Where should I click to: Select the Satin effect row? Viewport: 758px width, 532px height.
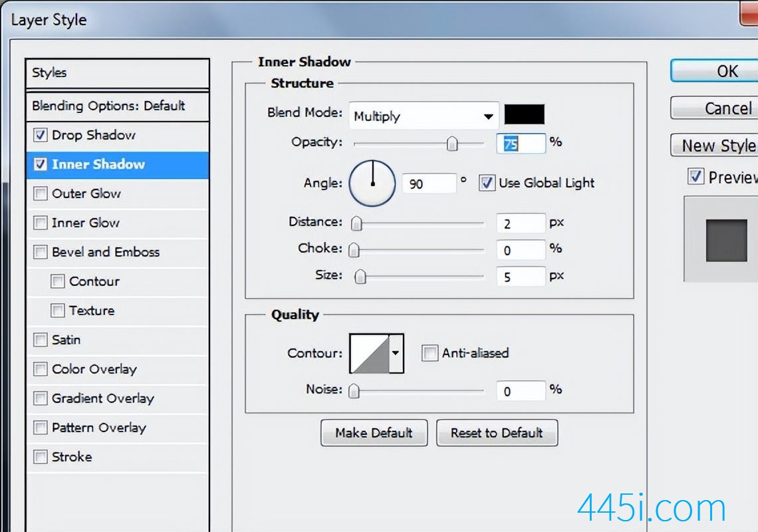[118, 340]
